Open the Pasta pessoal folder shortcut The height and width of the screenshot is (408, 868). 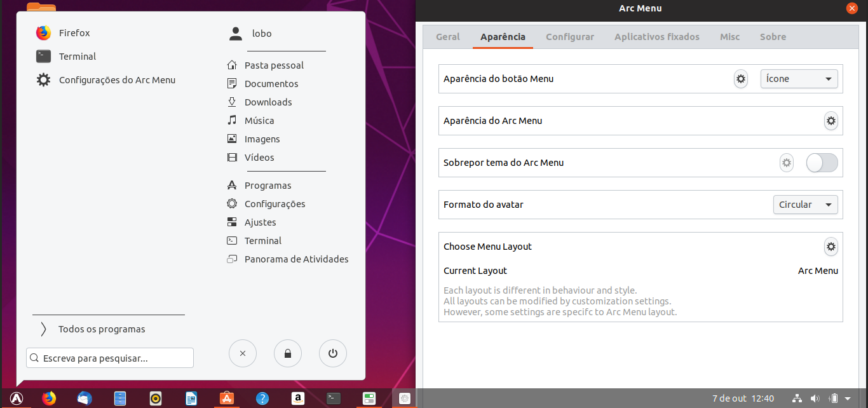275,65
